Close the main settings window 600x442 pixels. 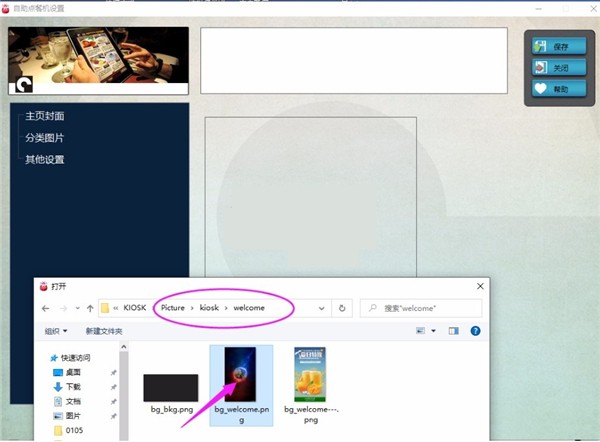coord(593,8)
